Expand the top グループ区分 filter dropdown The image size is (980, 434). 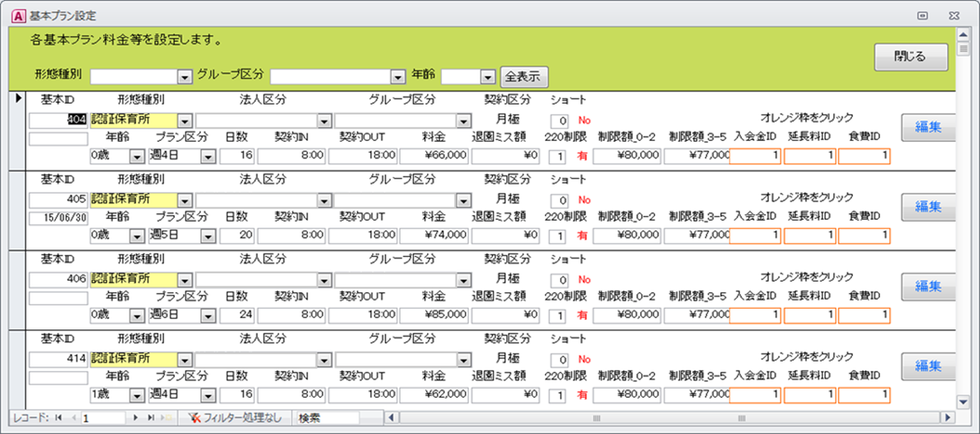point(399,77)
